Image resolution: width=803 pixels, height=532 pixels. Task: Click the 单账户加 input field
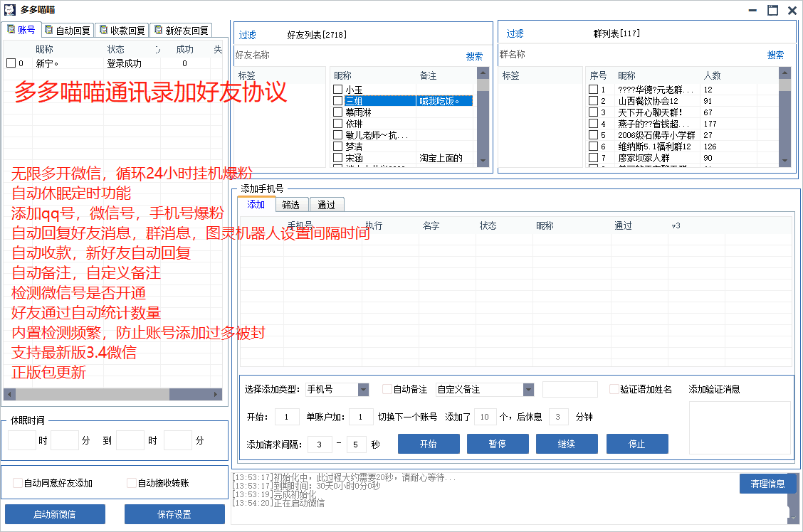click(x=361, y=417)
